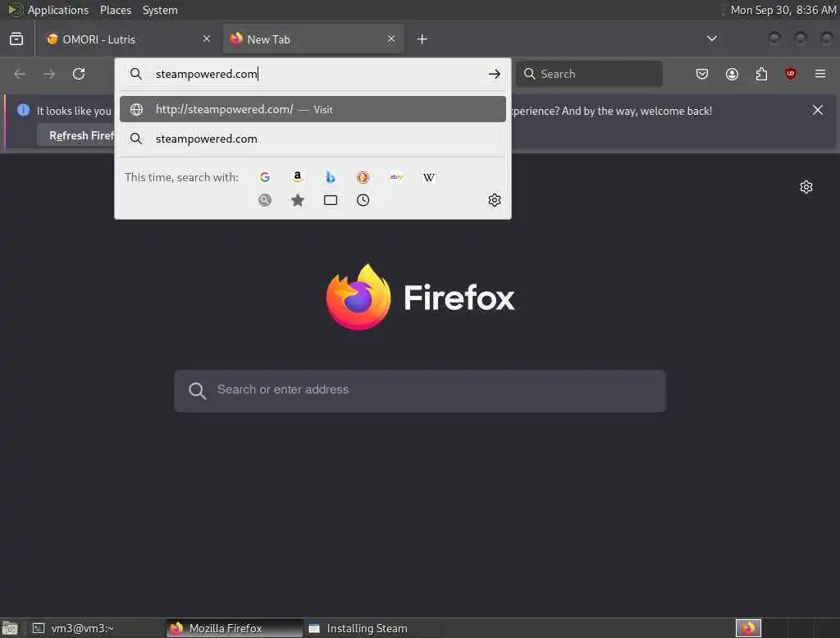Open the Installing Steam taskbar window
This screenshot has width=840, height=638.
pos(372,628)
